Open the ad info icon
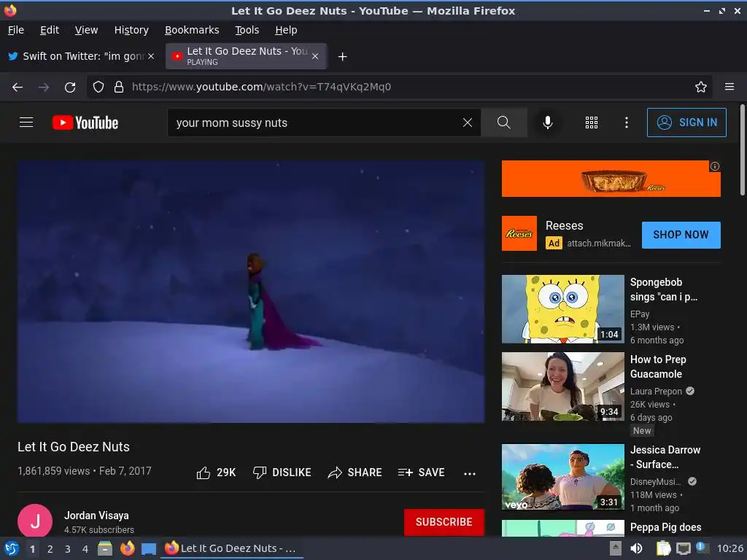The image size is (747, 560). pos(715,166)
